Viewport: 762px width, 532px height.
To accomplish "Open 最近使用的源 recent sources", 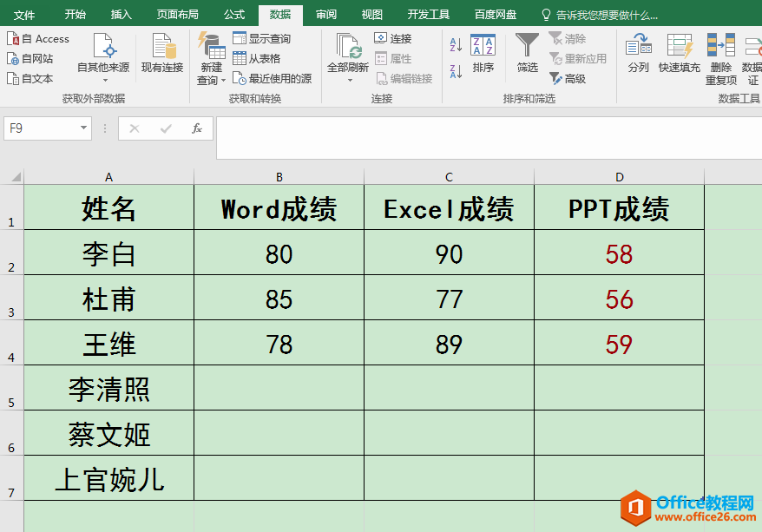I will 273,78.
